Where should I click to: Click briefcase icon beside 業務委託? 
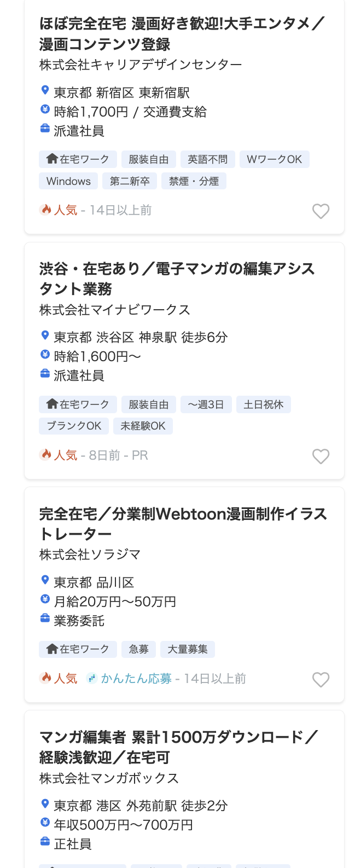(x=45, y=618)
